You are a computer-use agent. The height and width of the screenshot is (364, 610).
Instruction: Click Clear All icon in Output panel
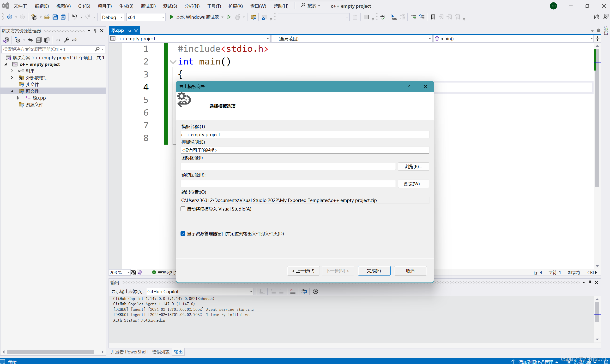click(x=293, y=291)
